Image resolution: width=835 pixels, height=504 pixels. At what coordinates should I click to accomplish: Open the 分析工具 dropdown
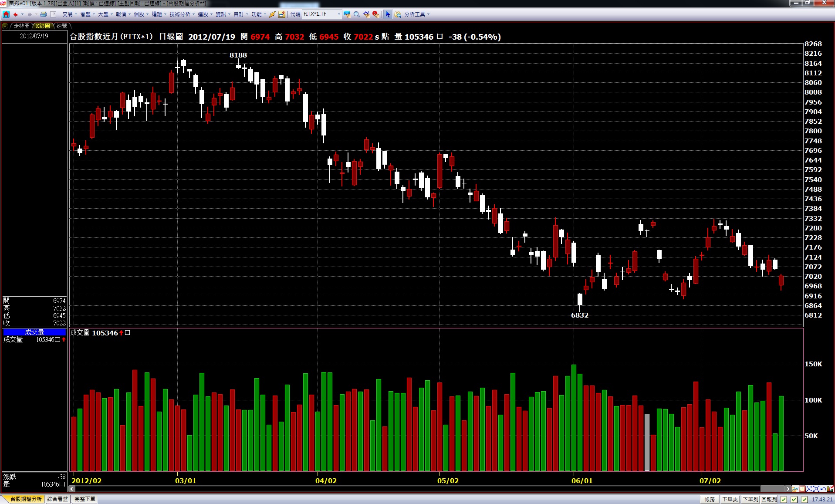pos(416,14)
